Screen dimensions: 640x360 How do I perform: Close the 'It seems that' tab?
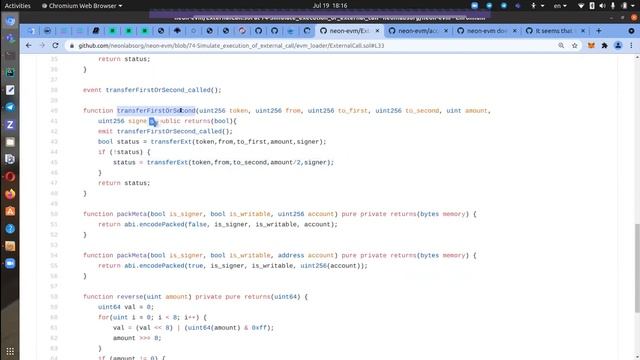pyautogui.click(x=583, y=31)
